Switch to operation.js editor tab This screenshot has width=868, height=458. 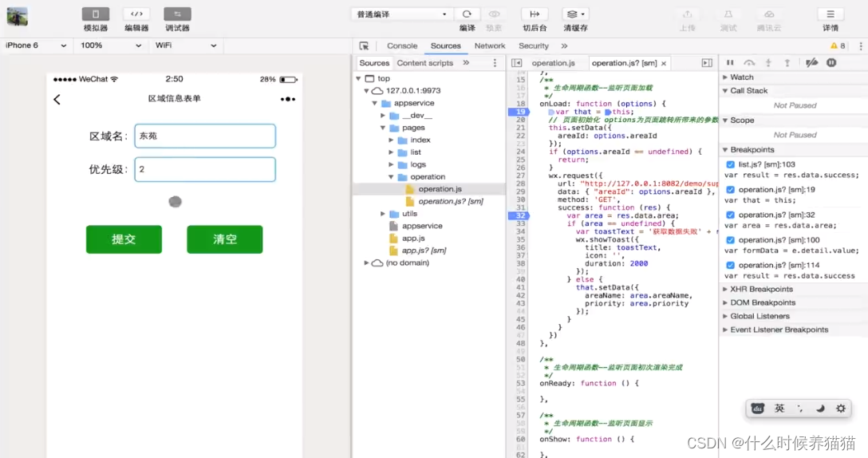coord(553,63)
